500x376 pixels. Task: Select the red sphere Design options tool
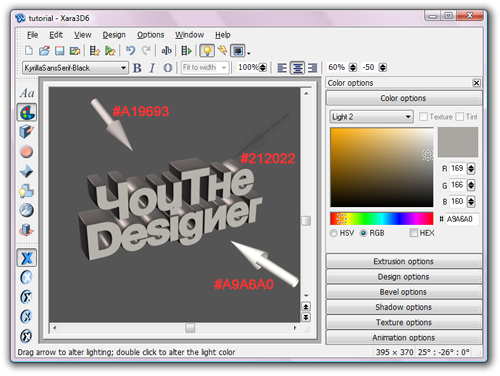pyautogui.click(x=27, y=152)
